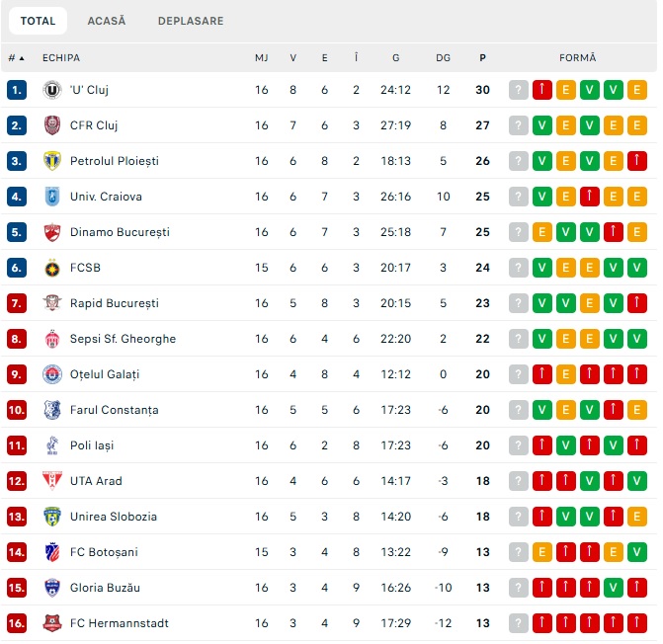Open the Petrolul Ploiești crest icon
663x644 pixels.
point(52,161)
